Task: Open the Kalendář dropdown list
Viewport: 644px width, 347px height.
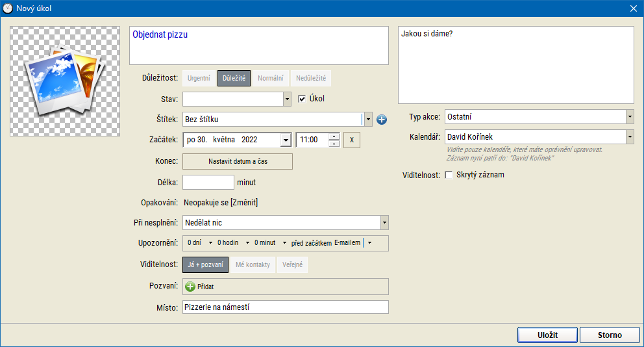Action: pos(629,137)
